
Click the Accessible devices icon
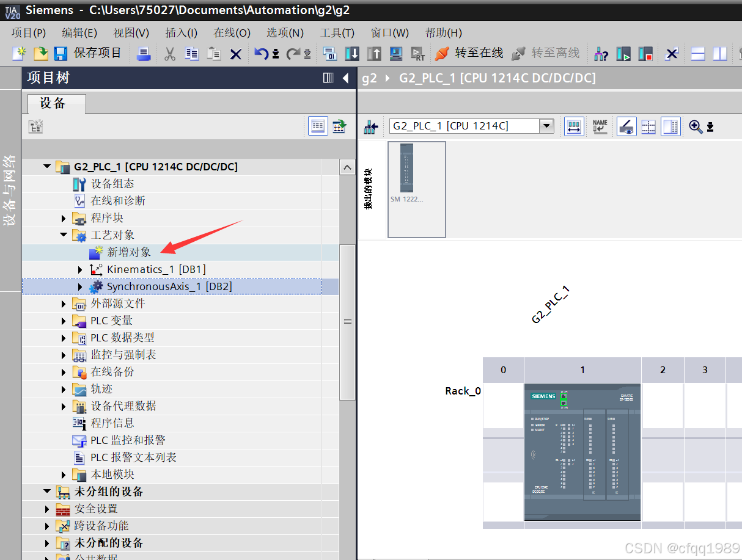pyautogui.click(x=601, y=54)
